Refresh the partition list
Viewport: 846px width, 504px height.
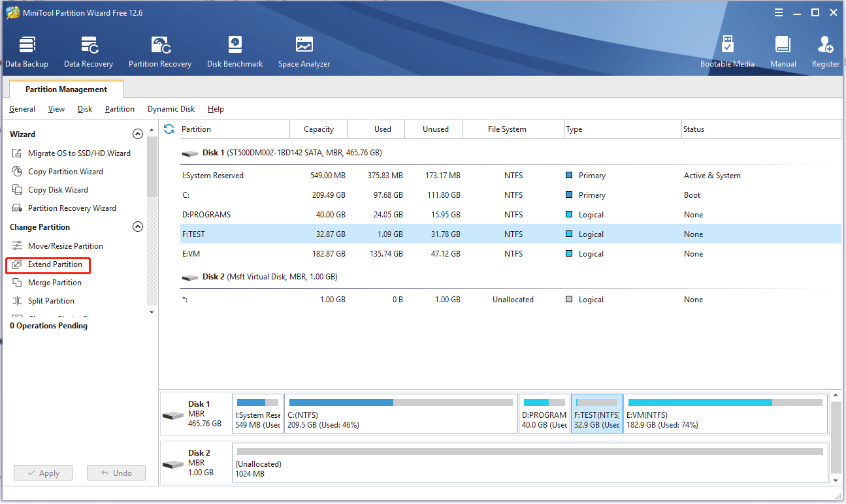pos(169,129)
